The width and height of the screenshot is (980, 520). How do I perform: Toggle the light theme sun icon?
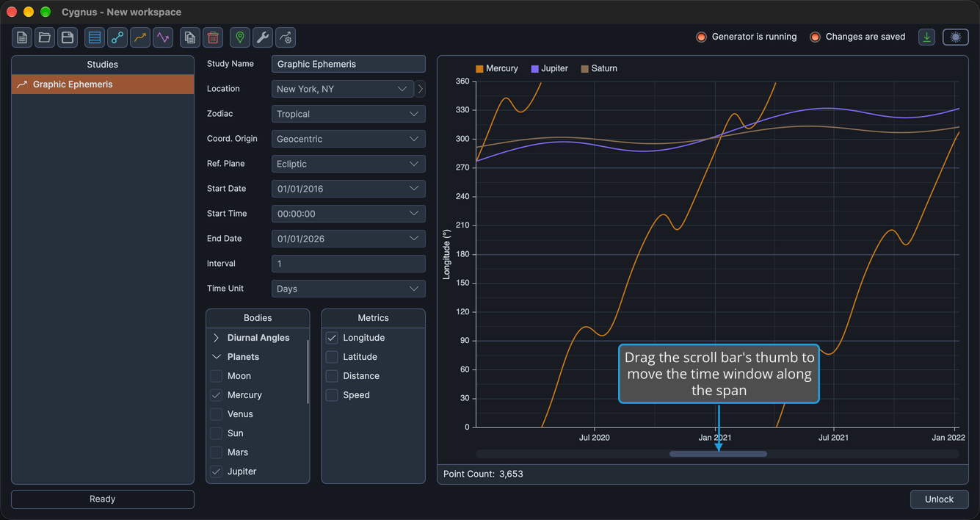coord(956,37)
